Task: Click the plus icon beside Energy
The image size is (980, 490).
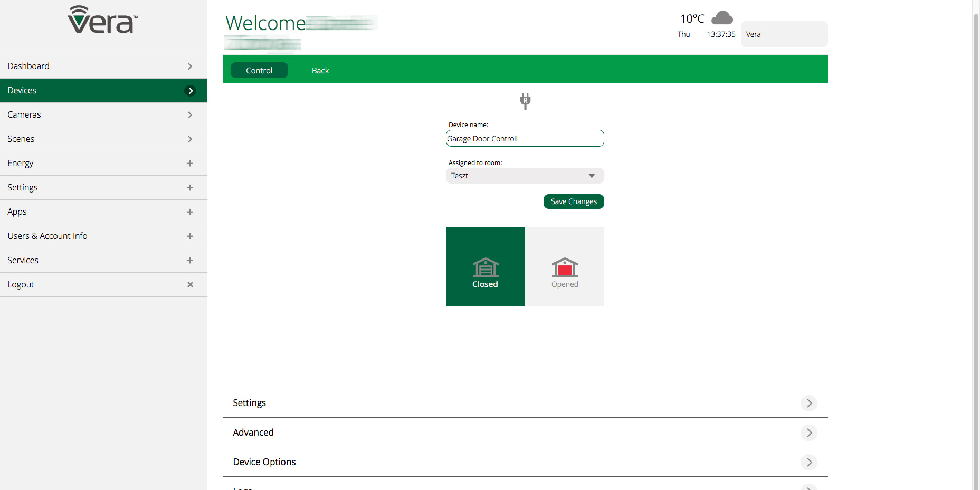Action: pyautogui.click(x=190, y=164)
